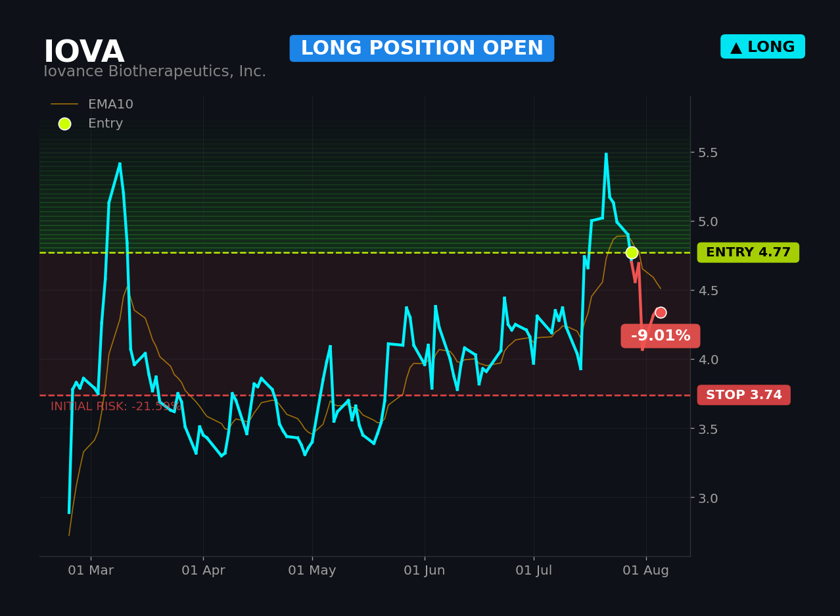Click the EMA10 legend entry
Screen dimensions: 840x616
[92, 105]
